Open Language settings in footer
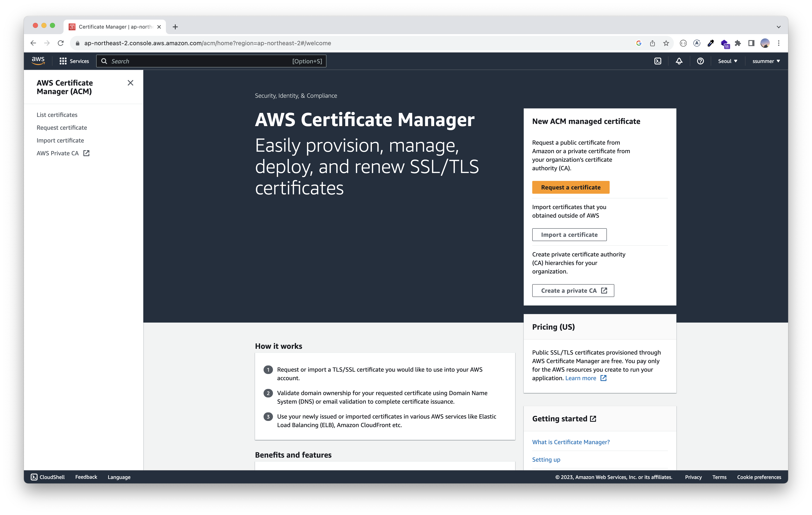812x515 pixels. pos(119,477)
